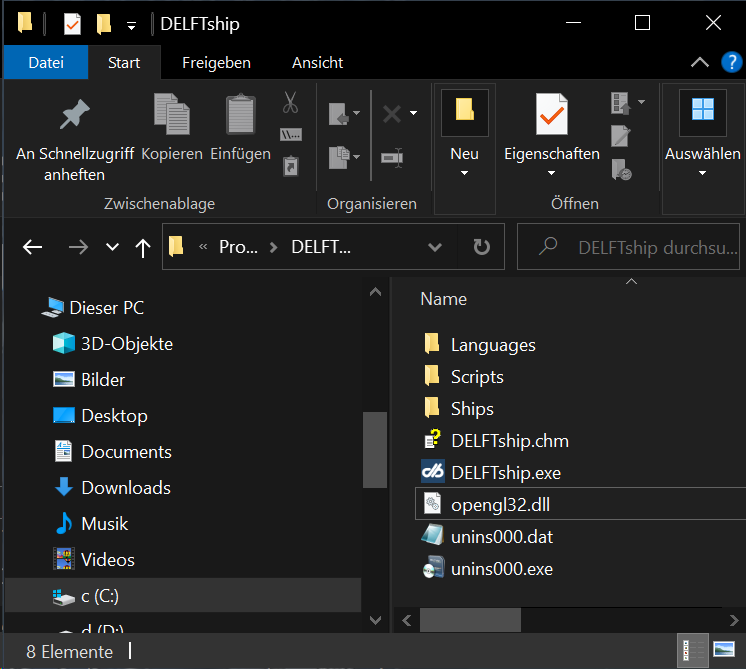Open the open-with dropdown arrow
This screenshot has height=669, width=746.
click(641, 102)
